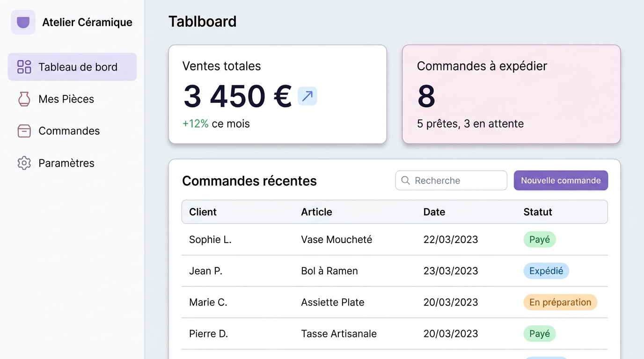This screenshot has width=644, height=359.
Task: Select the Date column header
Action: click(x=434, y=212)
